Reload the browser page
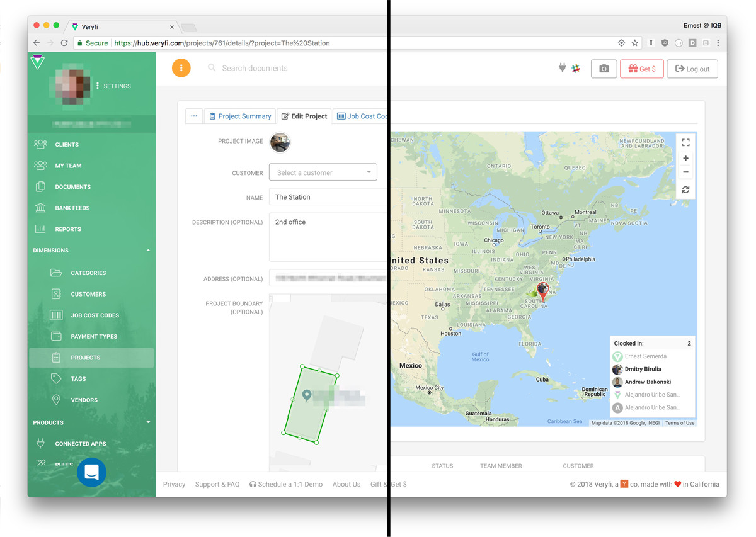The height and width of the screenshot is (537, 756). [x=64, y=43]
